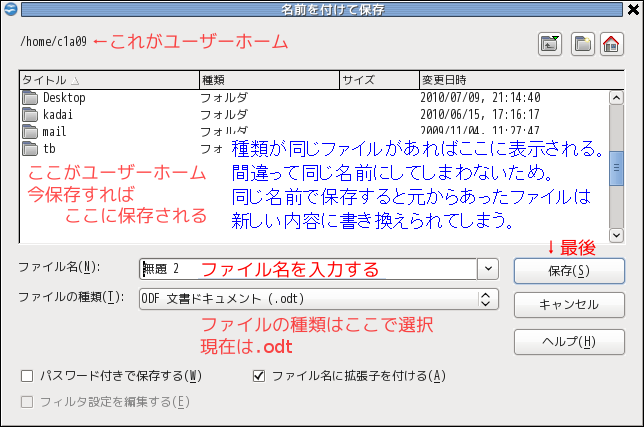
Task: Click date 2010/07/09, 21:14:40 cell
Action: pos(480,98)
